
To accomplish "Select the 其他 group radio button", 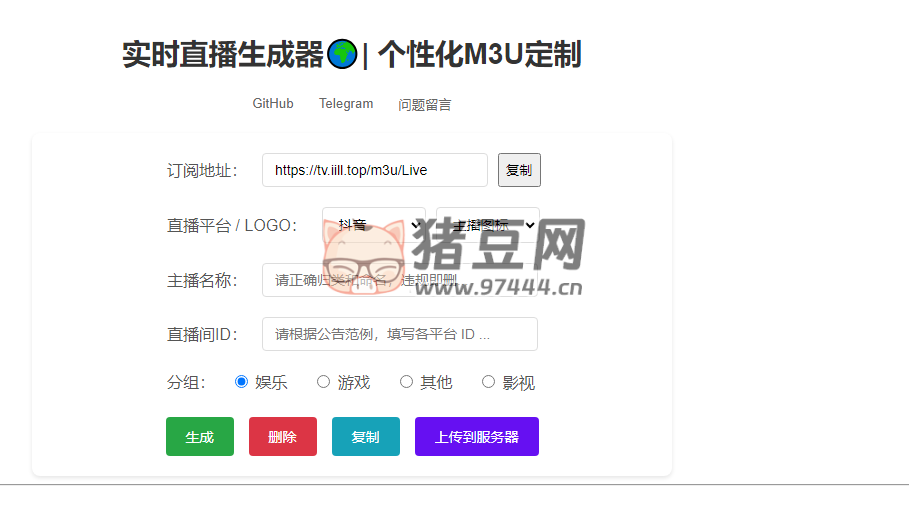I will click(406, 382).
